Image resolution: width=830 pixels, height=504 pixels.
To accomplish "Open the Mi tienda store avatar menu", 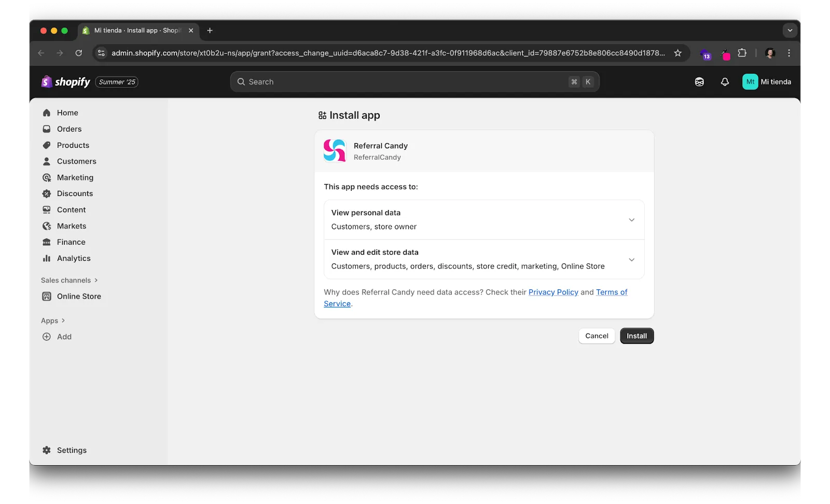I will [x=750, y=81].
